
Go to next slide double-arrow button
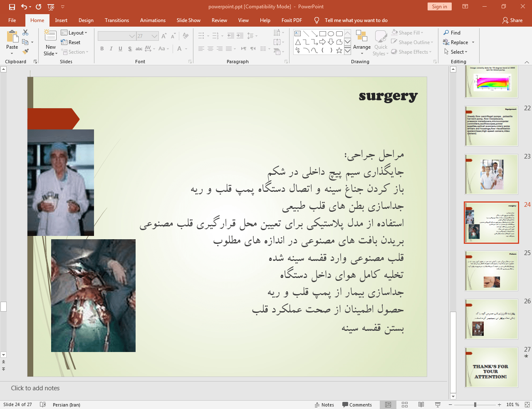click(3, 369)
